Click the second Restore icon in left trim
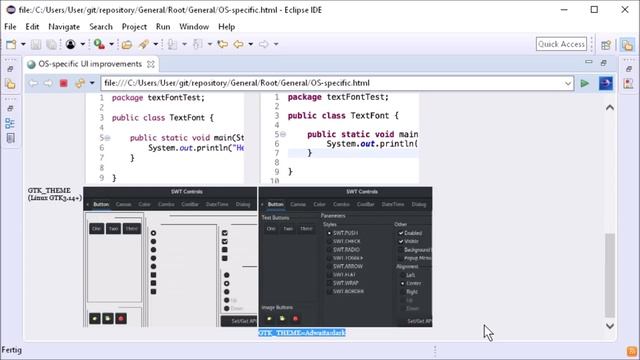Viewport: 640px width, 360px height. point(11,108)
